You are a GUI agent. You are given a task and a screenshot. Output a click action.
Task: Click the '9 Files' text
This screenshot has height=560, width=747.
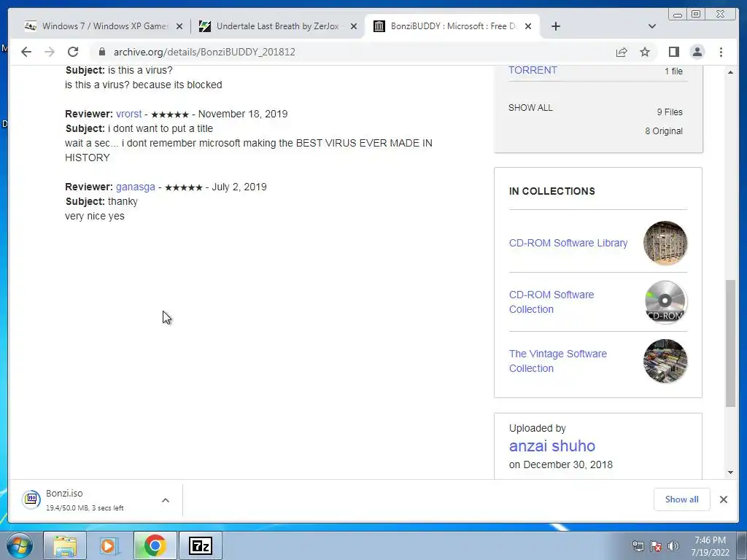pos(670,112)
